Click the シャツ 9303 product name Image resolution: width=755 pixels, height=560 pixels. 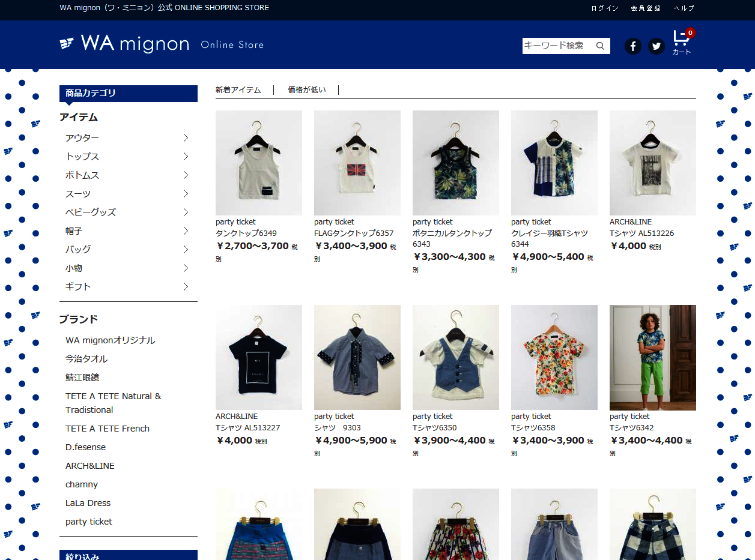pos(338,427)
